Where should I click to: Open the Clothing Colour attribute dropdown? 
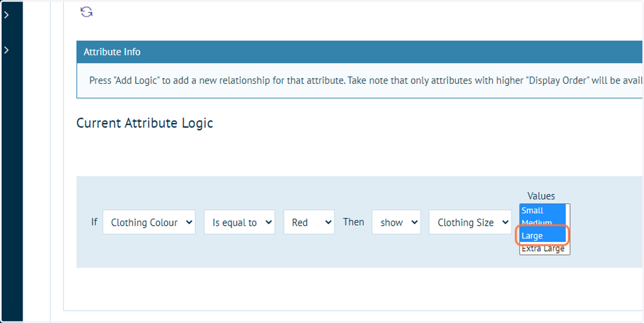[x=149, y=222]
